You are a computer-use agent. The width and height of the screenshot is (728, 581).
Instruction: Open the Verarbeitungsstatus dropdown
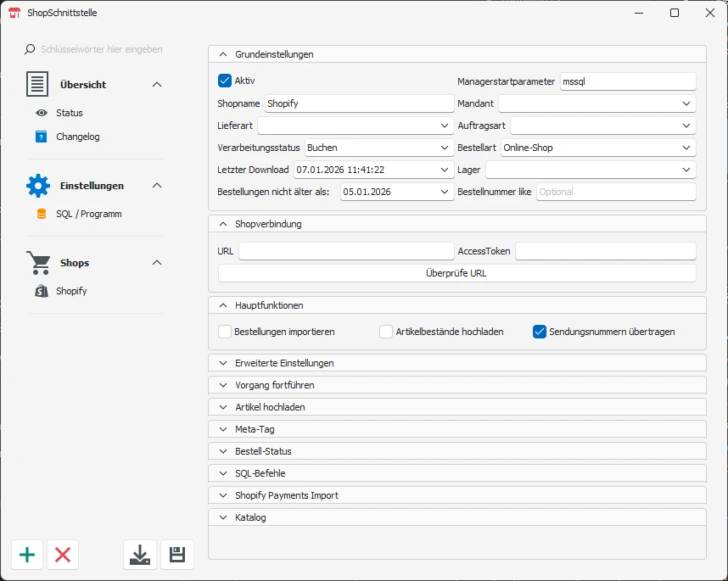pos(379,148)
